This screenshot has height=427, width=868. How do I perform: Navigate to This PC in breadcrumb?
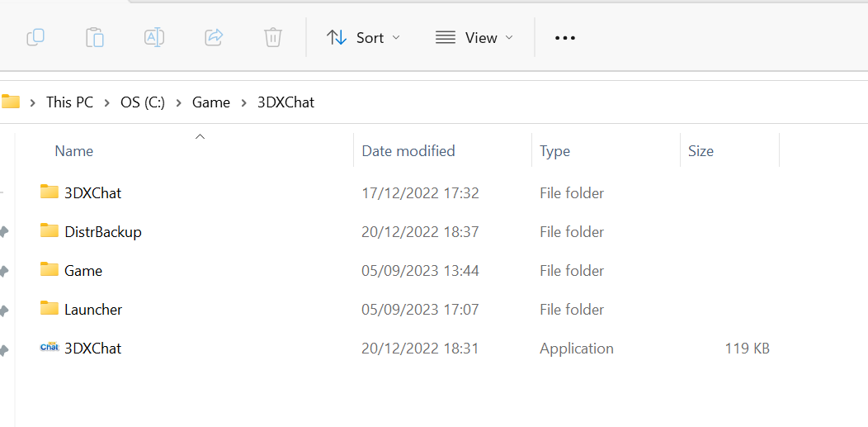coord(70,102)
